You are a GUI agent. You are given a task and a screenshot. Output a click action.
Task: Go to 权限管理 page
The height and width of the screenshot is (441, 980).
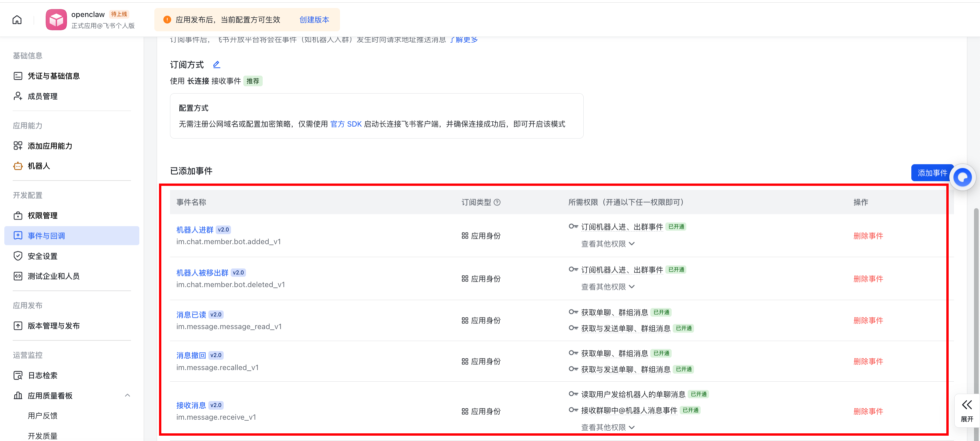click(x=72, y=216)
